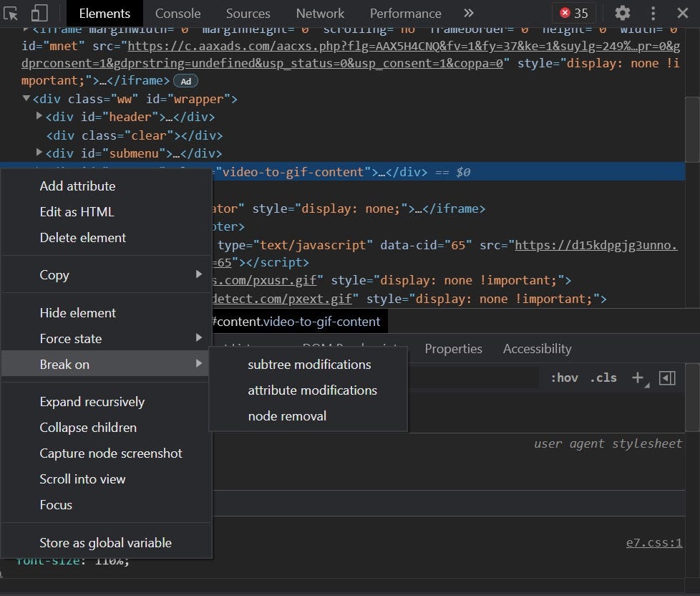Expand the div id="submenu" node

[x=39, y=153]
